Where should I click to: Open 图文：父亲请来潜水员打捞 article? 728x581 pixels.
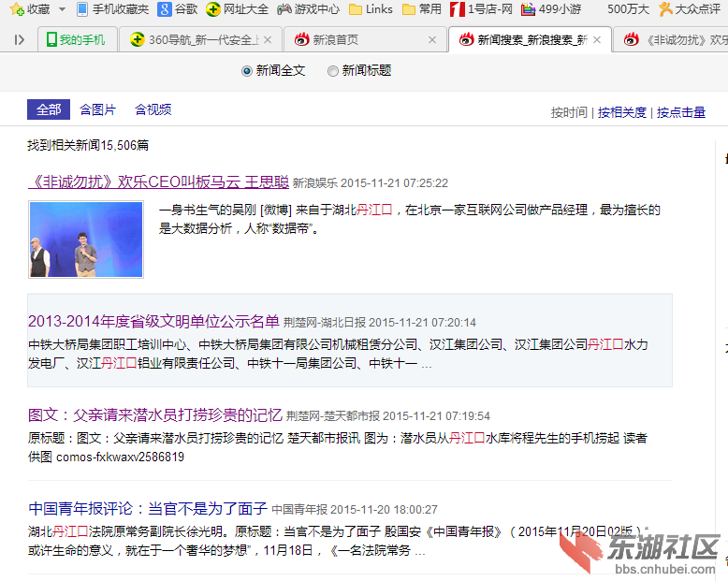click(x=155, y=414)
